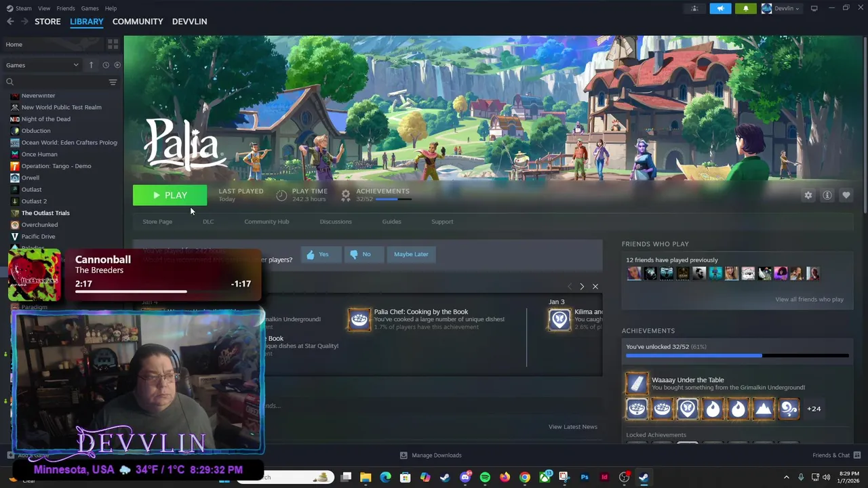Click View Latest News link
The height and width of the screenshot is (488, 868).
[573, 427]
